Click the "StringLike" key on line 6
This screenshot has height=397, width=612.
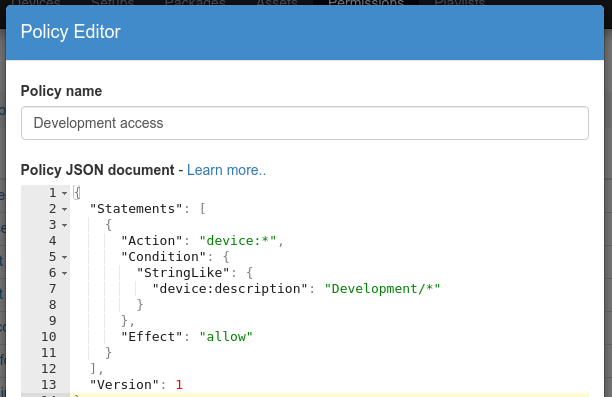tap(183, 272)
